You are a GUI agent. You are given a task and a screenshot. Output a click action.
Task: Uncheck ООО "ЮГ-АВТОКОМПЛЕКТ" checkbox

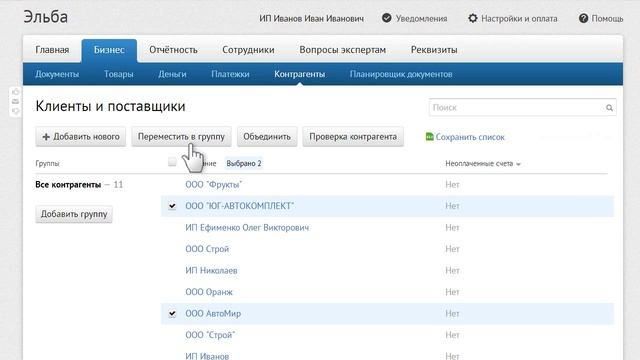pos(172,206)
